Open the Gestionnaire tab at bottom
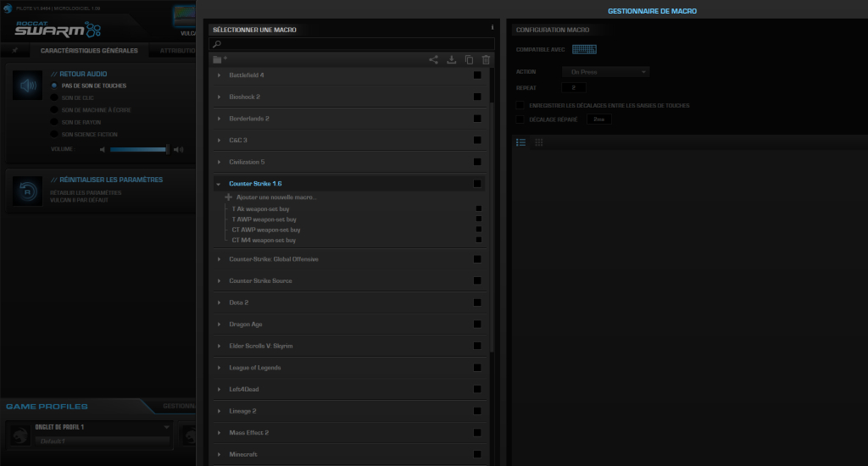 [x=179, y=406]
